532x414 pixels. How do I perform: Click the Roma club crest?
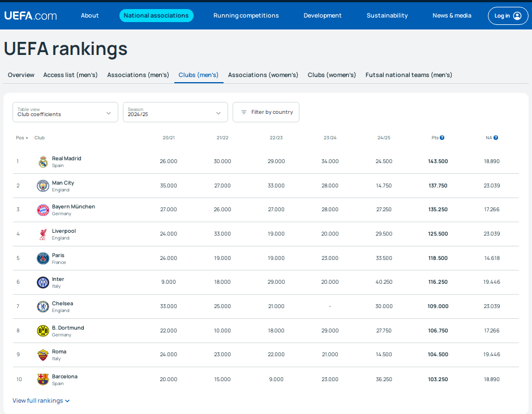tap(43, 355)
